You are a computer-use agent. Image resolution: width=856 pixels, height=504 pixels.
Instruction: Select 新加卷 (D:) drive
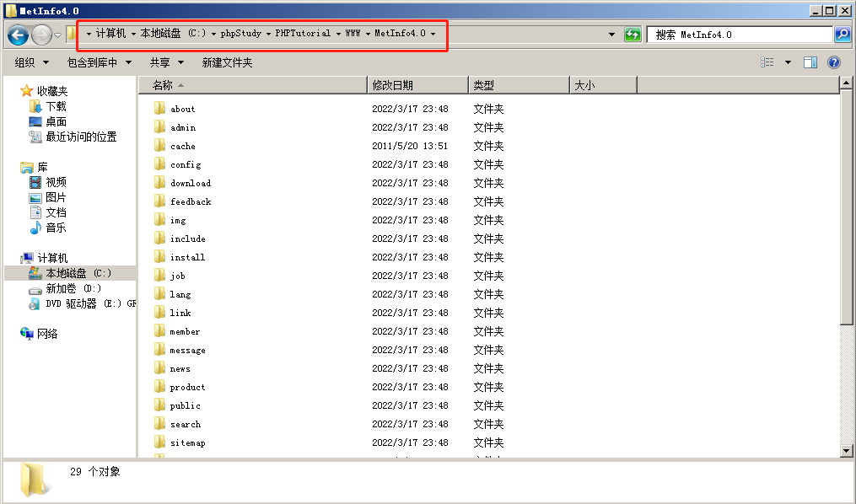(x=73, y=288)
